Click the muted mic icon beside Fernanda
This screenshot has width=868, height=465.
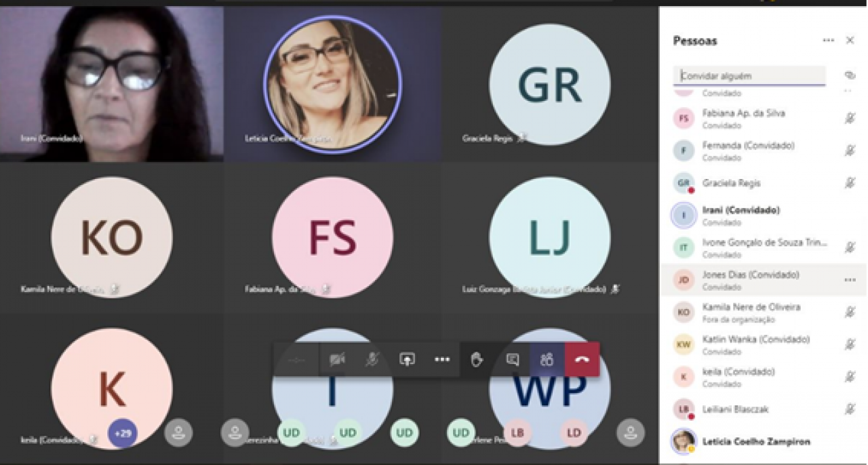[x=850, y=150]
